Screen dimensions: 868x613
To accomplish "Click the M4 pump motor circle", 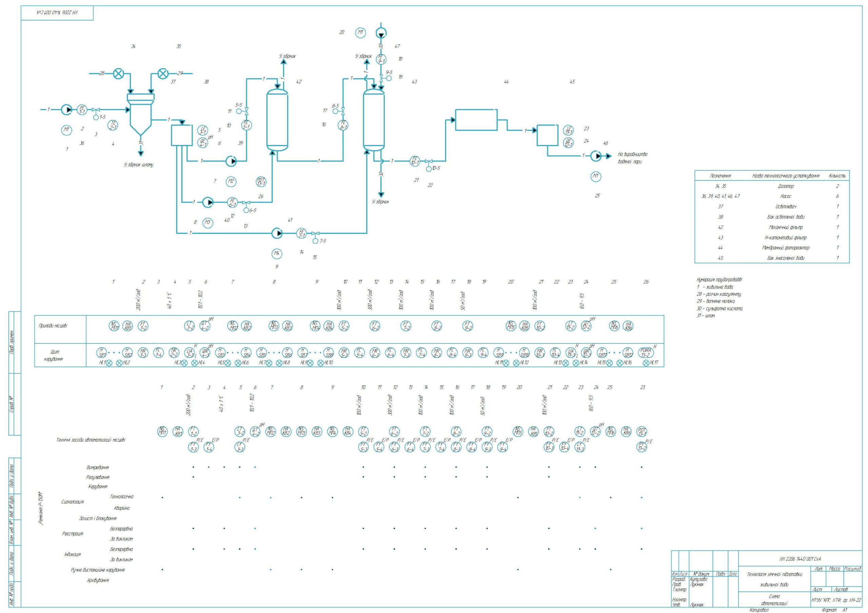I will (277, 253).
